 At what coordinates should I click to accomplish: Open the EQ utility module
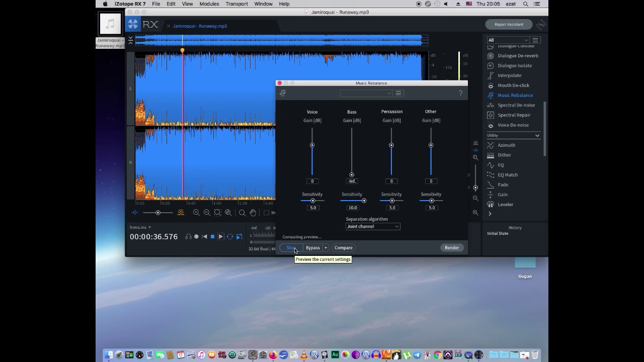[x=496, y=165]
